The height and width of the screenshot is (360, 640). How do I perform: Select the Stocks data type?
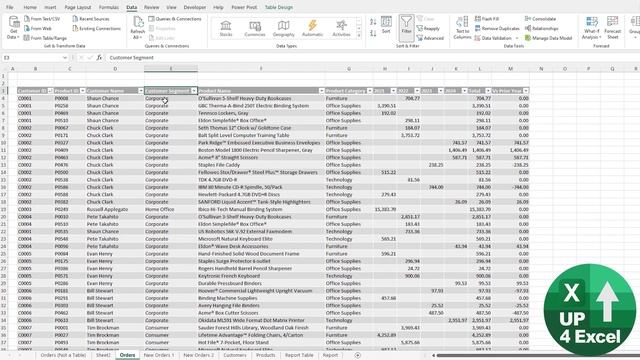click(226, 29)
